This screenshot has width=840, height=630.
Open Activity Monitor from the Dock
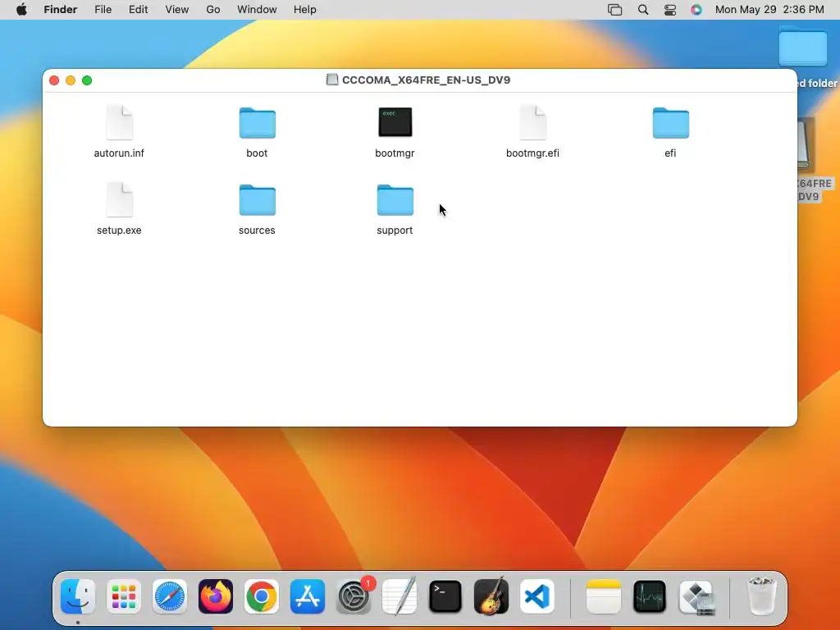(x=650, y=596)
